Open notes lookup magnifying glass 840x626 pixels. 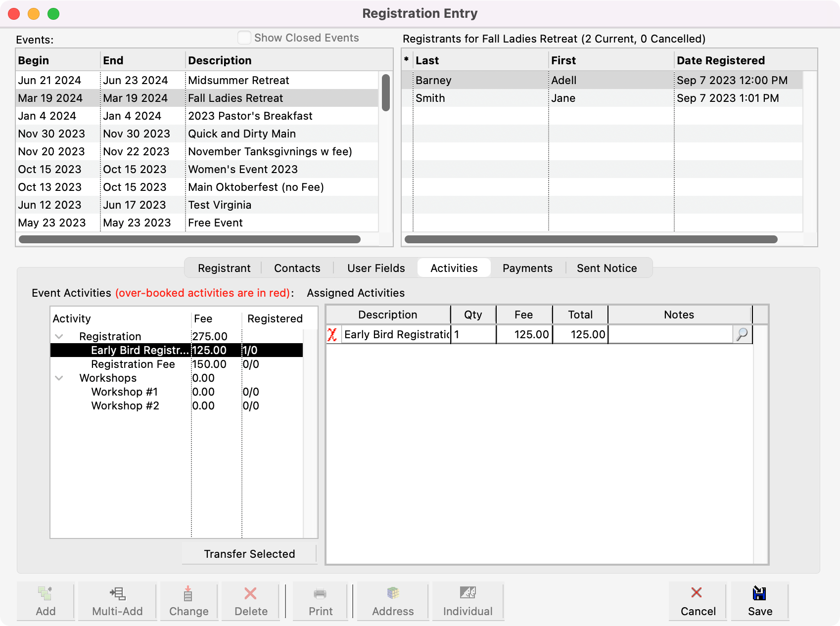pos(742,335)
